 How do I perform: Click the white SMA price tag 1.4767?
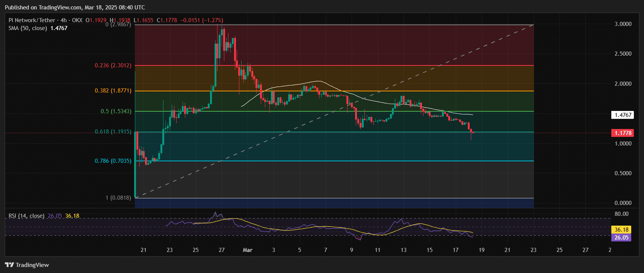(x=623, y=115)
